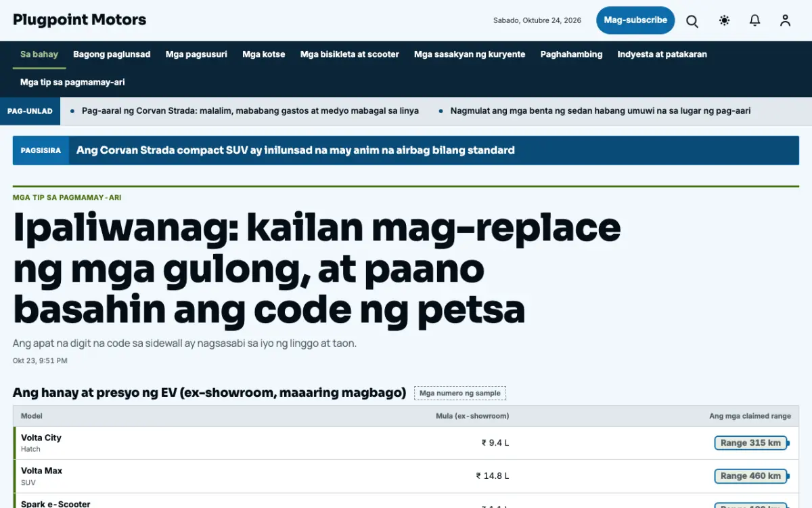Click the EV lineup table heading
Screen dimensions: 812x508
[x=209, y=393]
